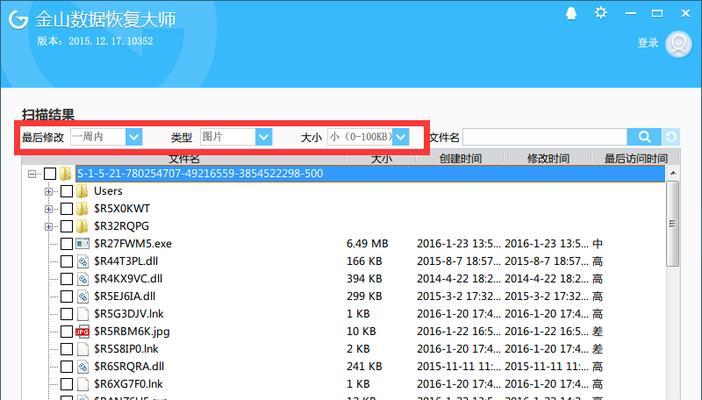The width and height of the screenshot is (702, 400).
Task: Expand the $R32RQPG folder node
Action: 49,227
